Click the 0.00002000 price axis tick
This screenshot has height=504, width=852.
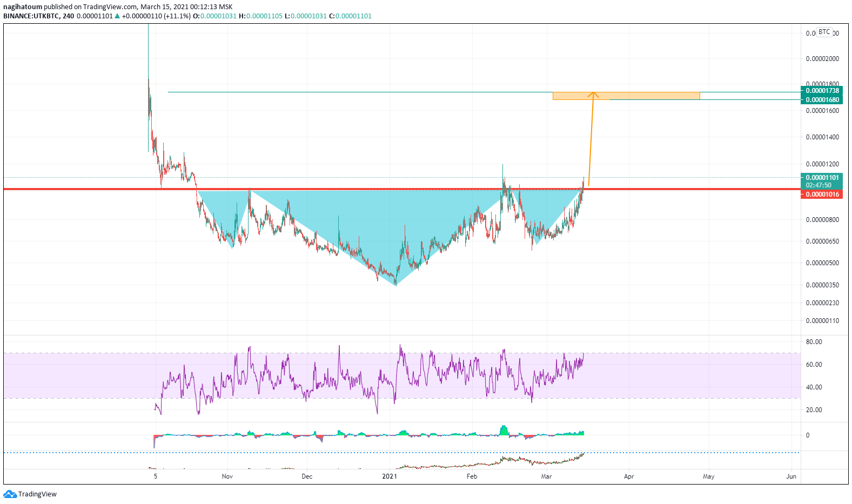(822, 59)
